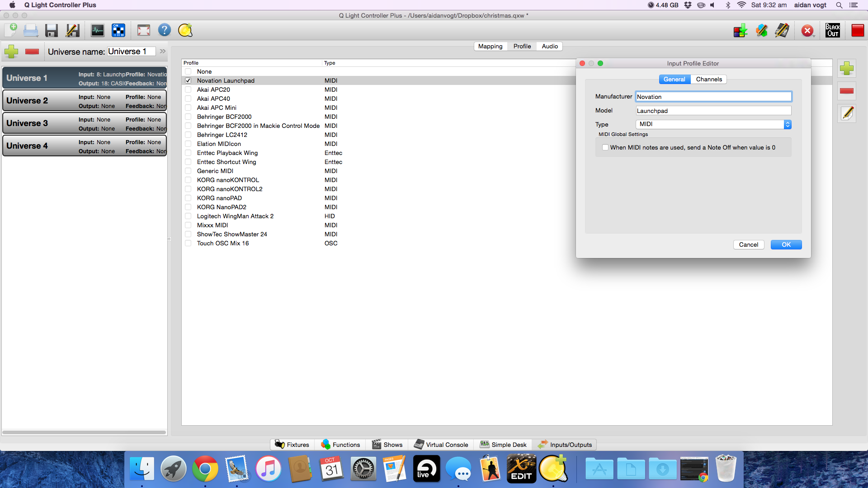Toggle the fullscreen toolbar icon
This screenshot has width=868, height=488.
point(144,30)
